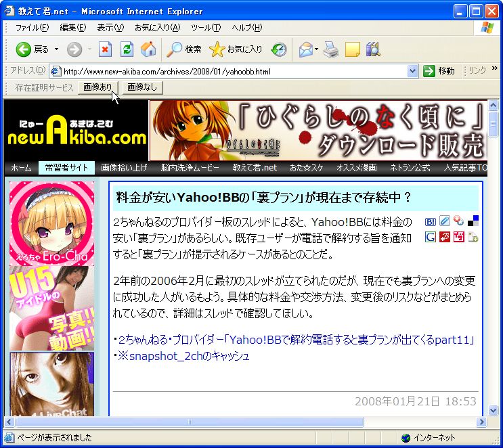
Task: Select the 常習者サイト navigation tab
Action: [x=66, y=168]
